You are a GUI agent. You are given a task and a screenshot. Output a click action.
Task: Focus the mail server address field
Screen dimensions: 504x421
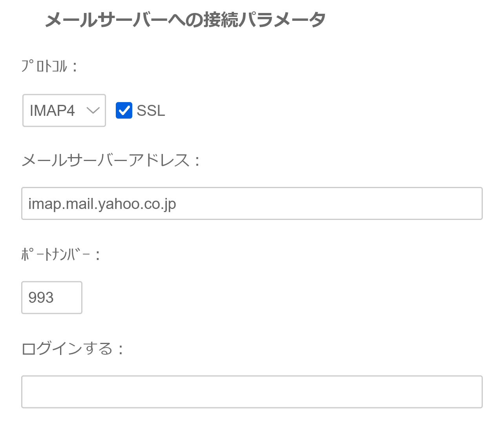tap(252, 203)
